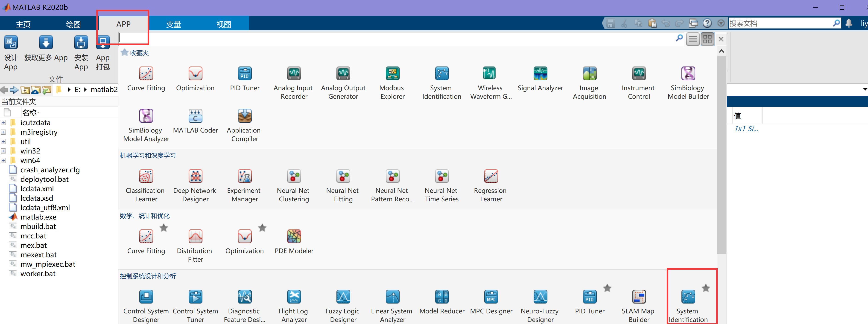The width and height of the screenshot is (868, 324).
Task: Click the app gallery vertical scrollbar
Action: [721, 155]
